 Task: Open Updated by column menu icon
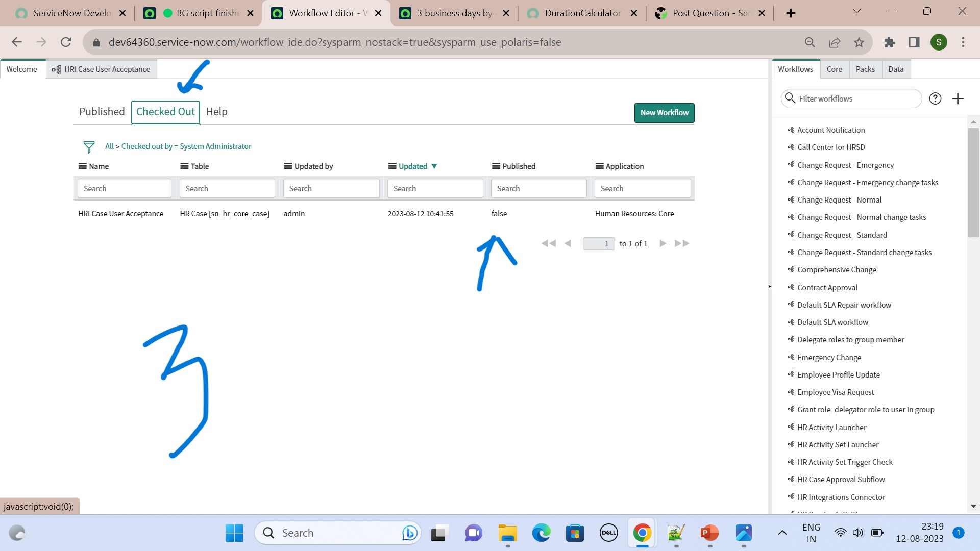[288, 166]
